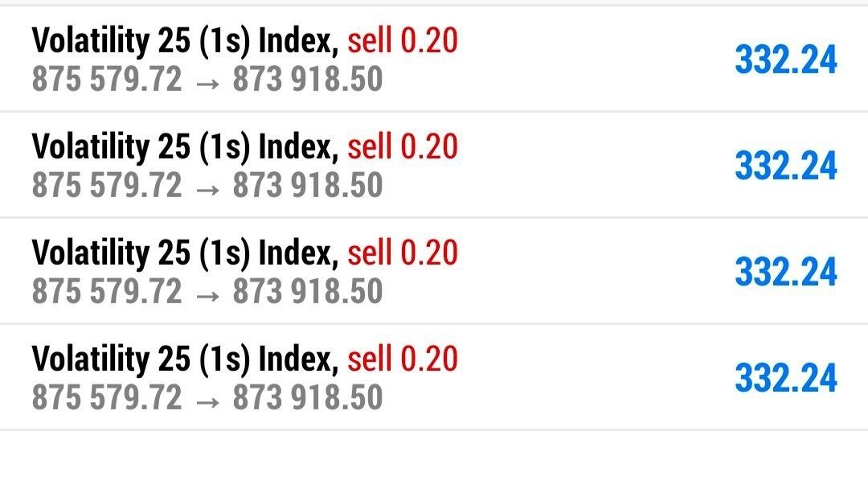Open the second Volatility 25 (1s) Index trade
The image size is (868, 489).
pos(434,165)
